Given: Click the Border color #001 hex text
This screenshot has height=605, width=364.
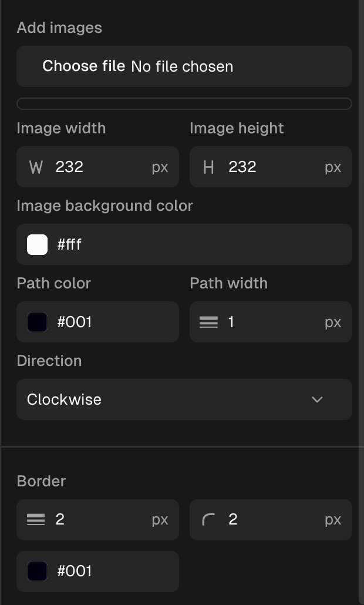Looking at the screenshot, I should (x=75, y=571).
